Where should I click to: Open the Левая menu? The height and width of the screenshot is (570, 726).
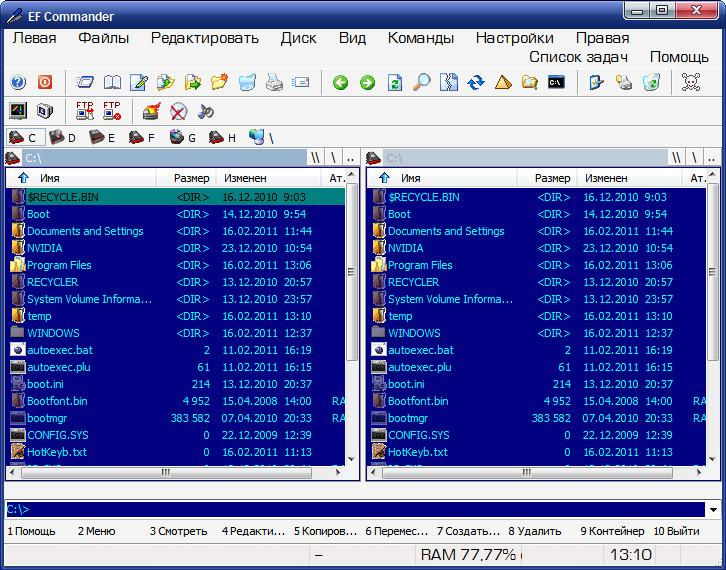click(34, 38)
